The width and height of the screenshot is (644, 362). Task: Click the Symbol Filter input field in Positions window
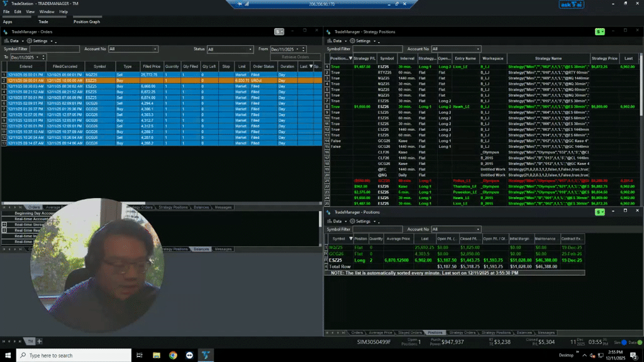(x=377, y=229)
